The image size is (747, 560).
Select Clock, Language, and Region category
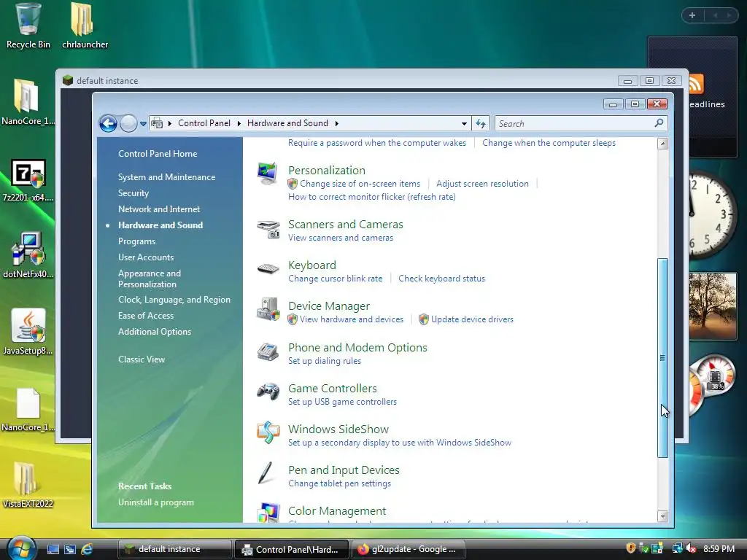click(x=174, y=300)
